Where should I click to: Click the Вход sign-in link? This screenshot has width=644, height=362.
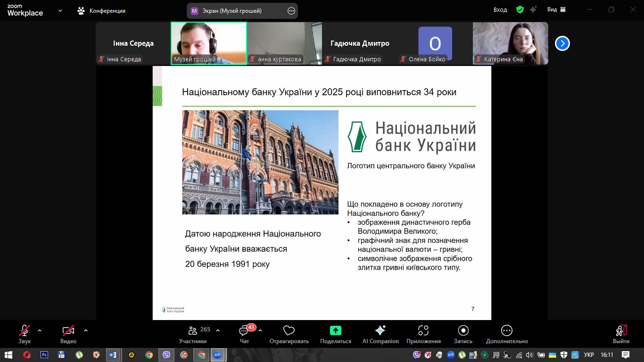click(x=500, y=9)
